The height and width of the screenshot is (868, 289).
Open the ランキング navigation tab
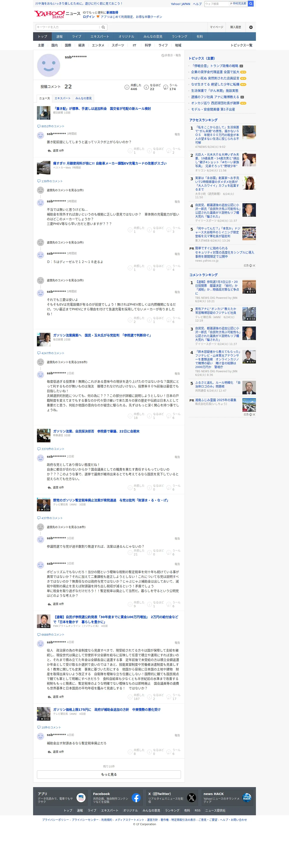coord(179,36)
